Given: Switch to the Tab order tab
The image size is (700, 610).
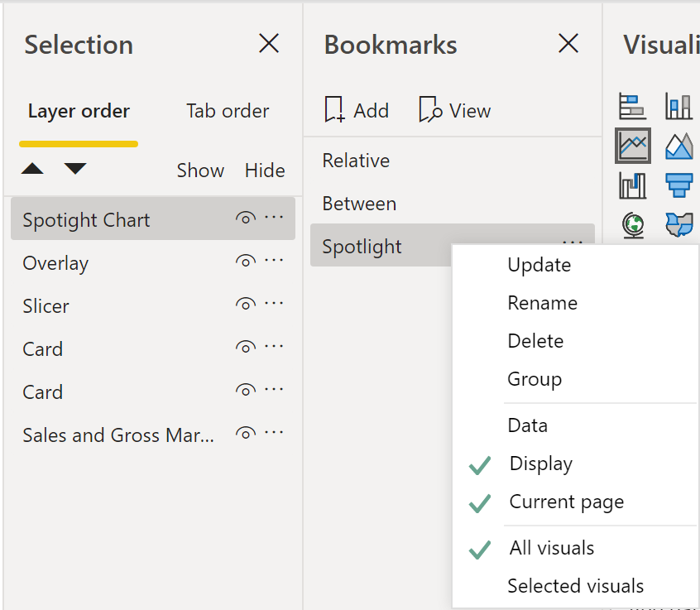Looking at the screenshot, I should [x=228, y=111].
